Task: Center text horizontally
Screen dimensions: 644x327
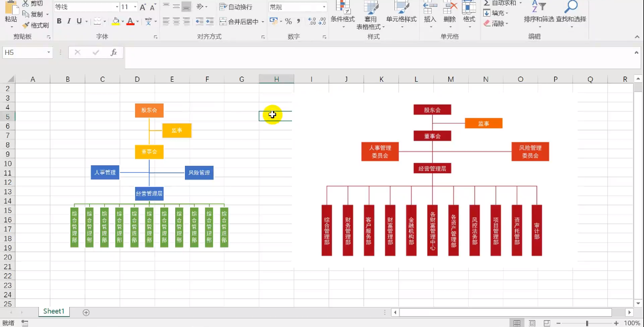Action: (x=176, y=21)
